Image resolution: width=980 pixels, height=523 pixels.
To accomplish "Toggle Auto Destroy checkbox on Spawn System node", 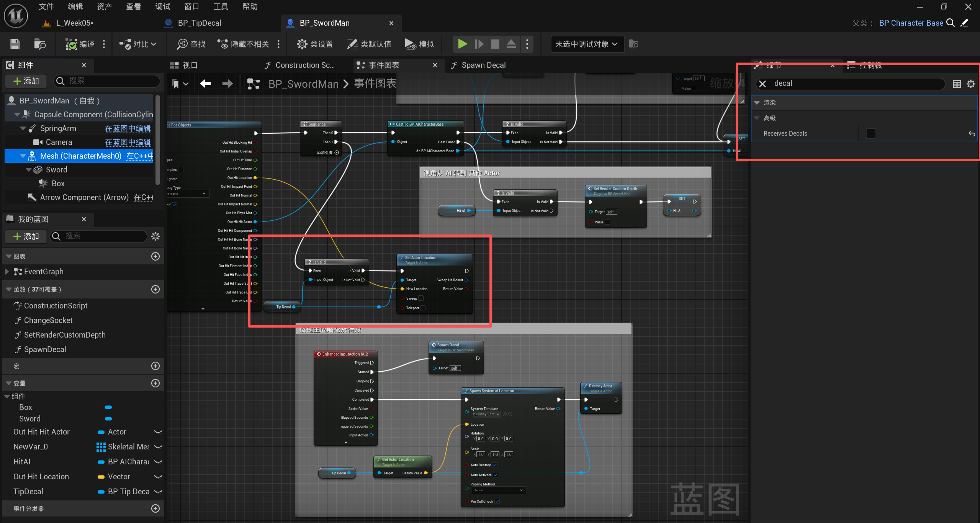I will pyautogui.click(x=495, y=465).
